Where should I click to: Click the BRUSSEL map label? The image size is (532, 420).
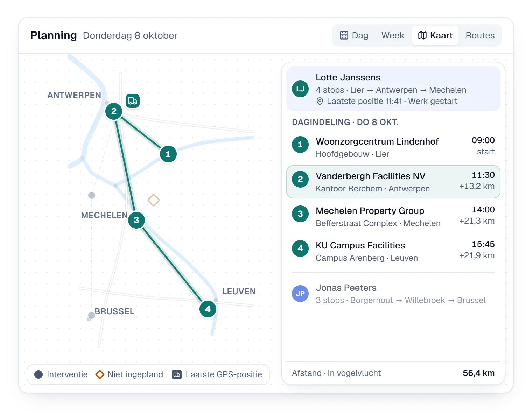114,311
